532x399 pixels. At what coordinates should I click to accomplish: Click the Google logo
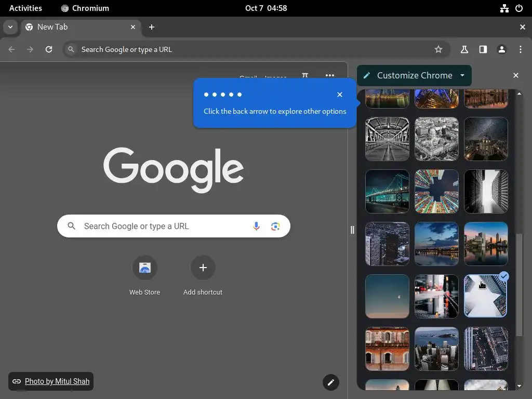tap(174, 170)
